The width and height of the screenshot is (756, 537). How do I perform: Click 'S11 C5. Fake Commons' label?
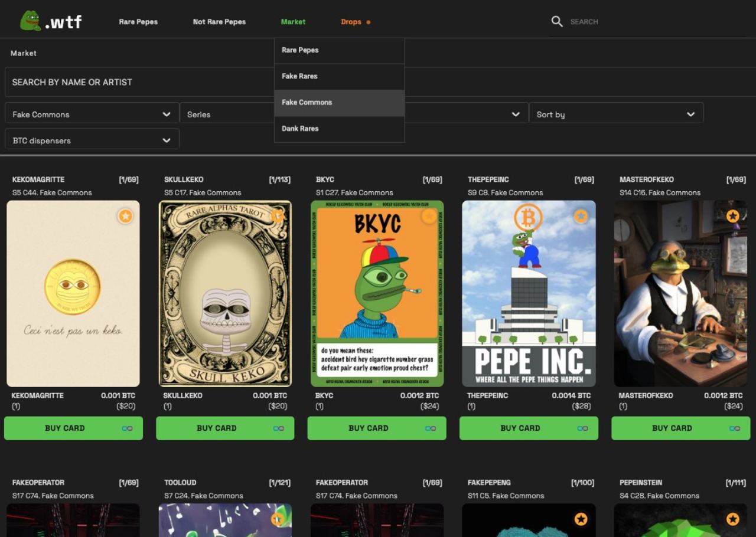506,496
